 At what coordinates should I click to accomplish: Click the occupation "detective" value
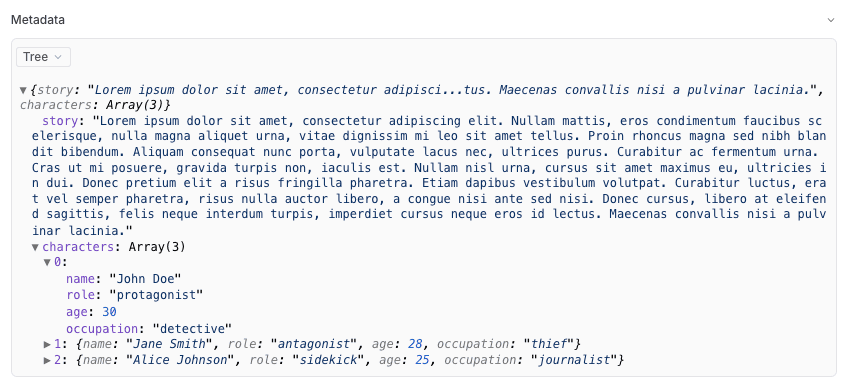click(192, 328)
